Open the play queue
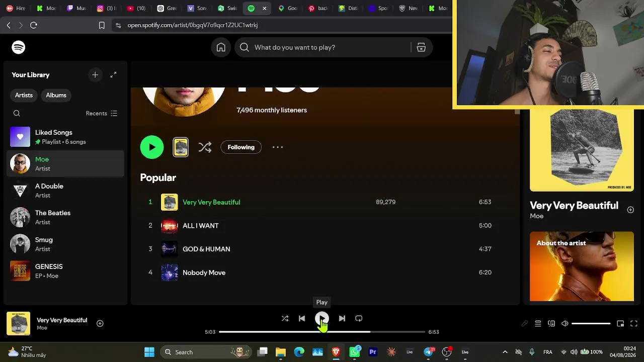 click(x=538, y=324)
